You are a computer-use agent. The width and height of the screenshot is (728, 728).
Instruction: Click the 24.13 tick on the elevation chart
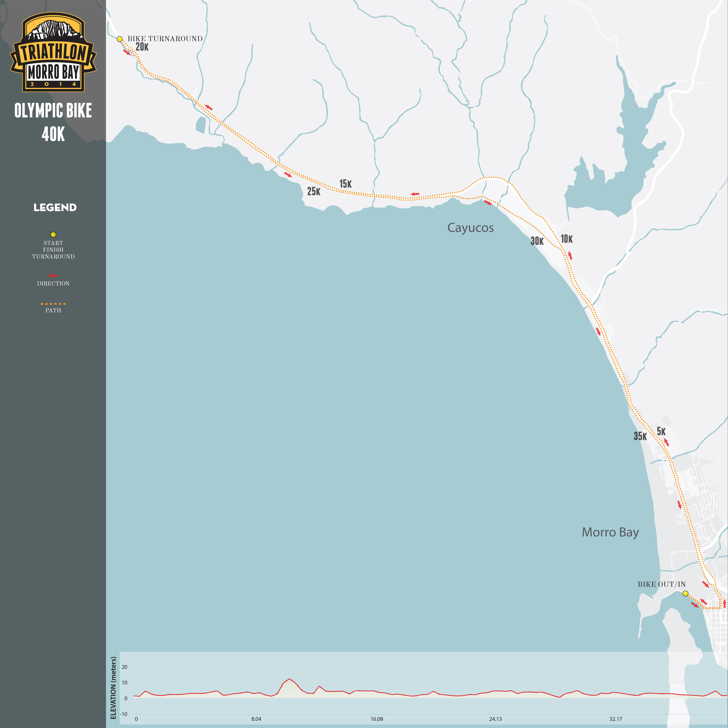[x=495, y=719]
